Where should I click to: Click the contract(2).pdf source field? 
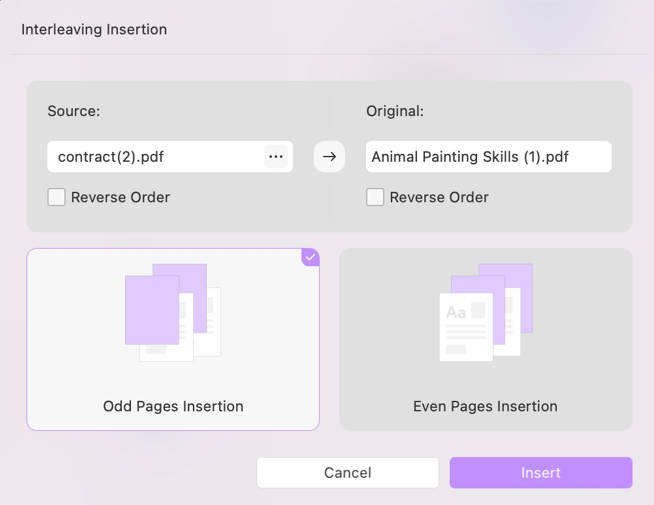[x=170, y=157]
